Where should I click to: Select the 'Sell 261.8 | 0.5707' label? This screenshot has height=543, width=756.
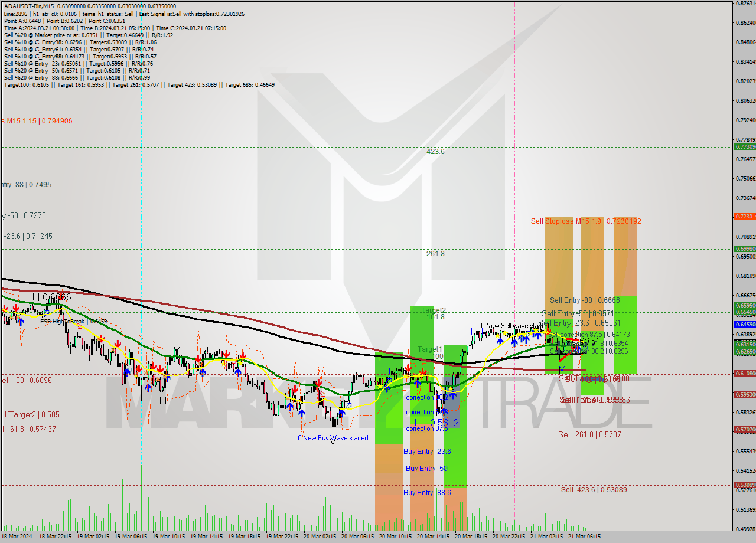[x=589, y=434]
